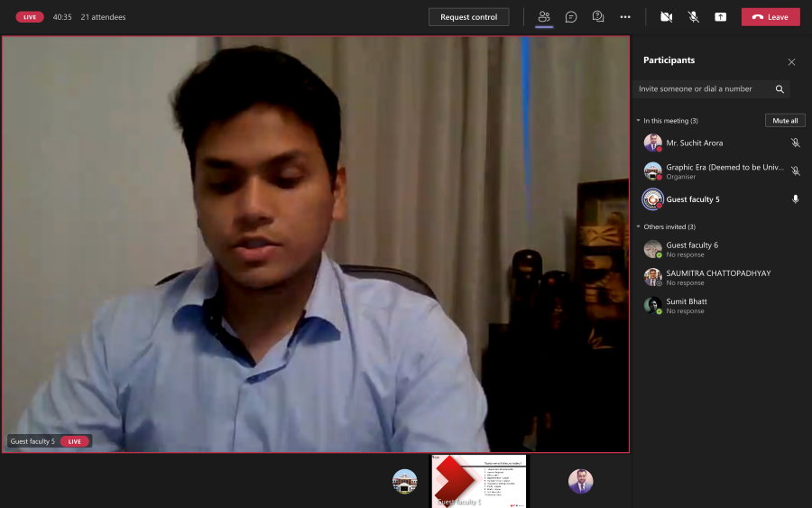Close the Participants panel

(x=791, y=62)
